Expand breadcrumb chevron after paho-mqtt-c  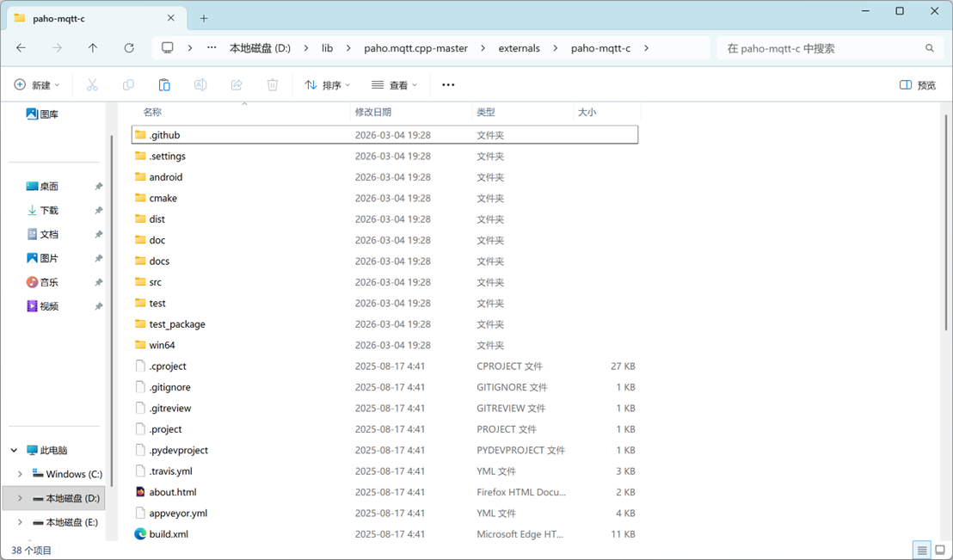click(x=646, y=48)
